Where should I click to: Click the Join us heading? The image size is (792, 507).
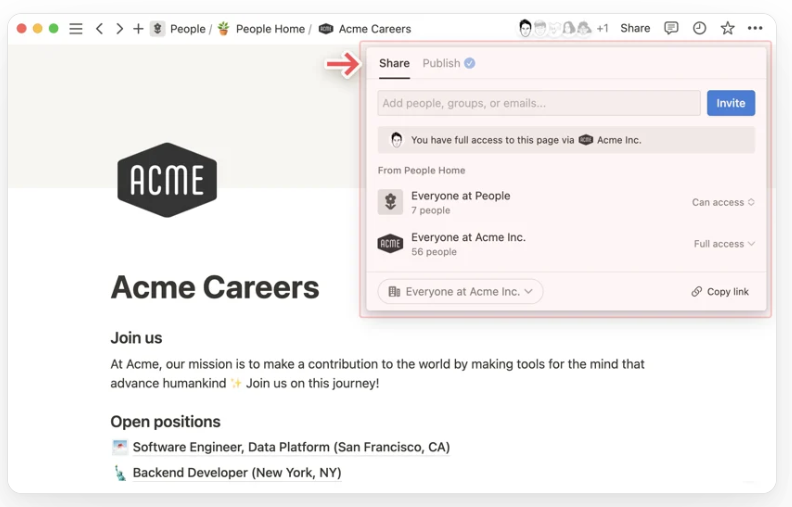click(136, 338)
